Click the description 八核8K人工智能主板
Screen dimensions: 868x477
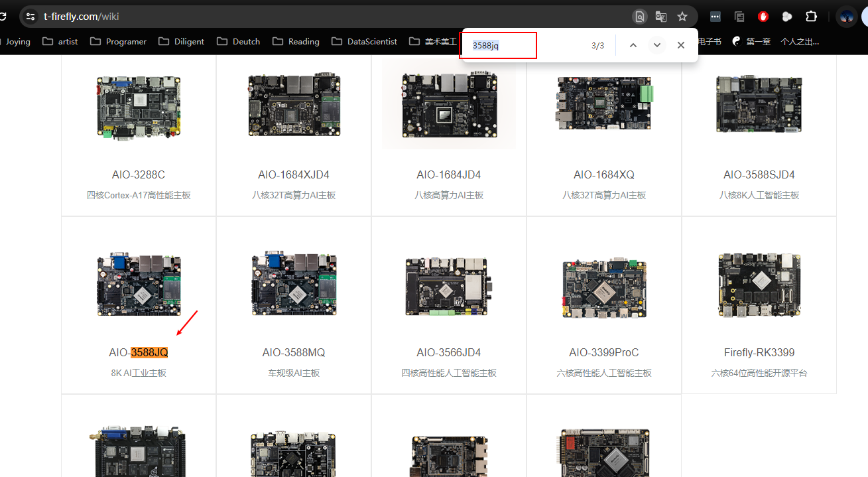759,195
